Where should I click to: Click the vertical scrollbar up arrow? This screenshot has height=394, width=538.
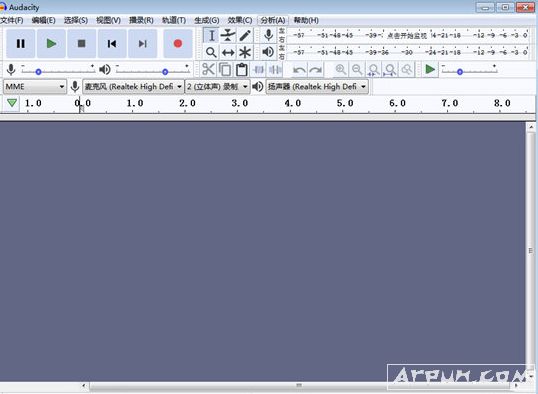coord(531,127)
